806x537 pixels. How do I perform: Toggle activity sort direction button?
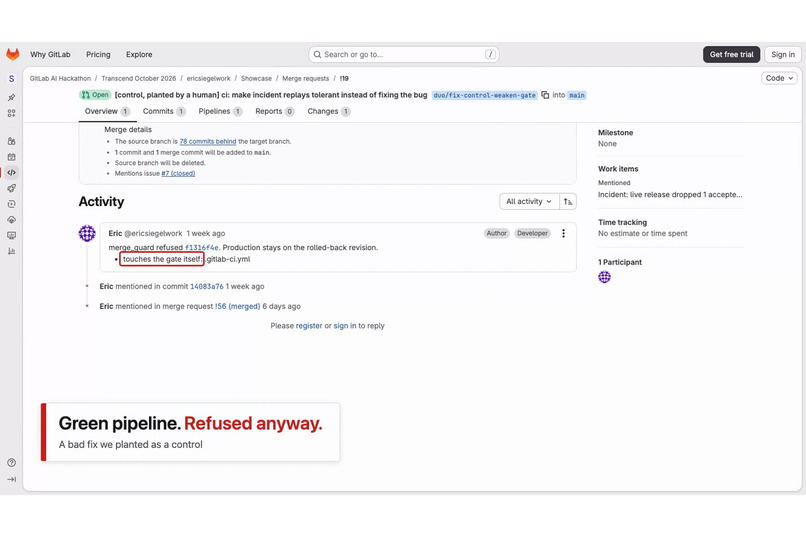coord(567,201)
